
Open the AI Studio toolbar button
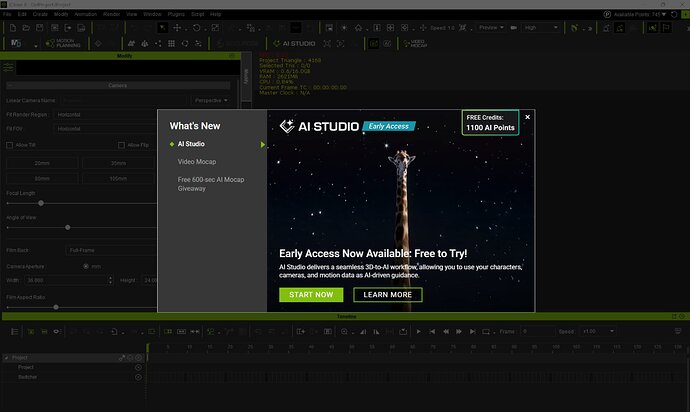tap(294, 43)
